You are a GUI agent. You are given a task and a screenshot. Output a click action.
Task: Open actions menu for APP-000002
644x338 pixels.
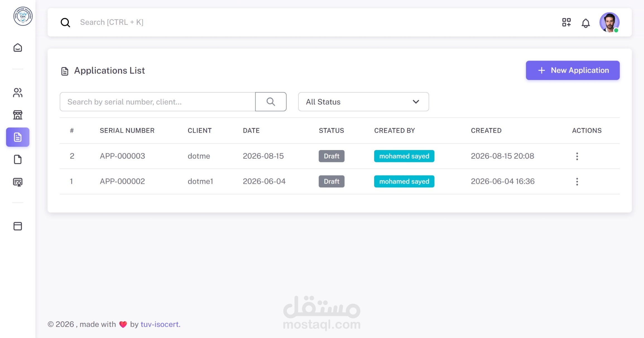click(x=577, y=182)
